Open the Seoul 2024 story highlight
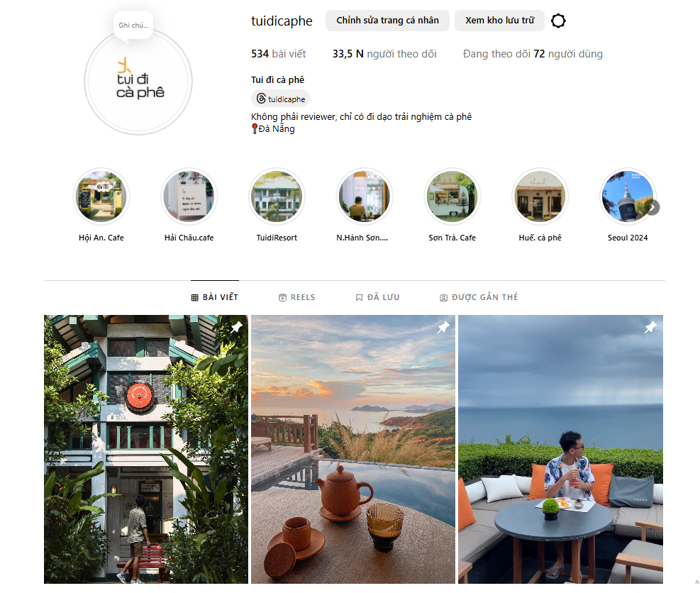The image size is (700, 593). (x=627, y=196)
